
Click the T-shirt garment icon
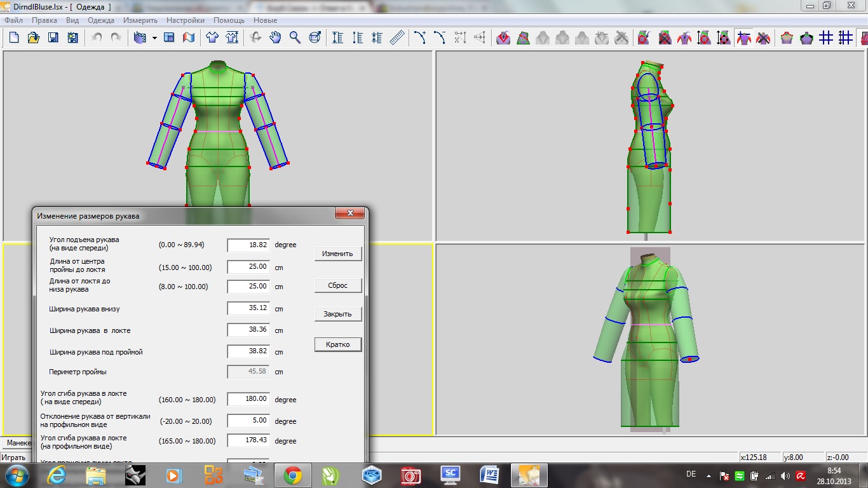click(212, 38)
